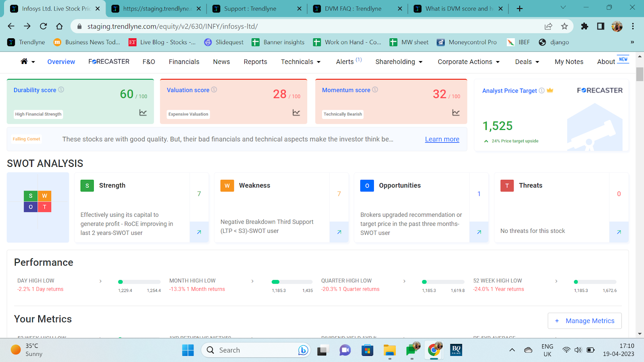Open Opportunities card arrow link

tap(479, 232)
